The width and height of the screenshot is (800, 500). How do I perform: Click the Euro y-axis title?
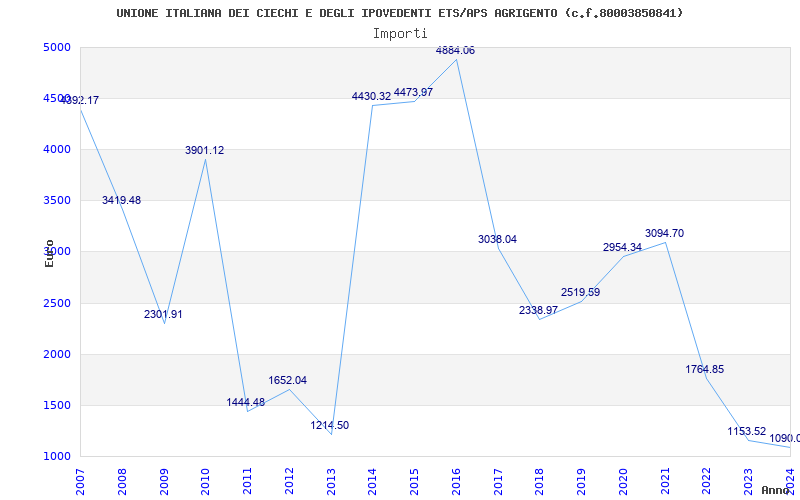click(x=49, y=253)
